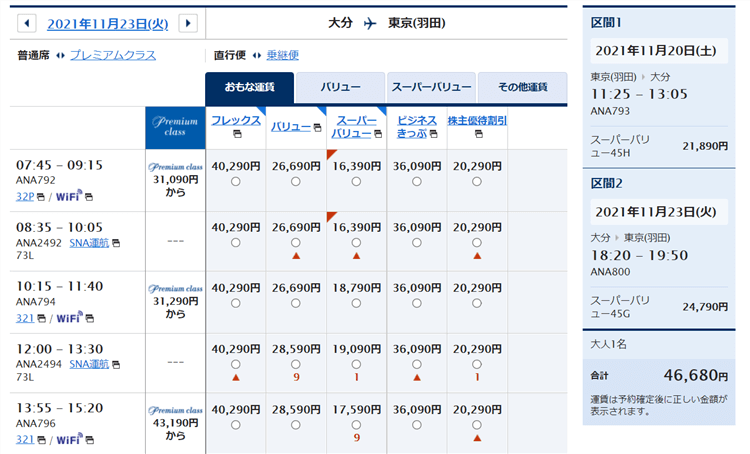
Task: Go to previous day arrow button
Action: point(27,23)
